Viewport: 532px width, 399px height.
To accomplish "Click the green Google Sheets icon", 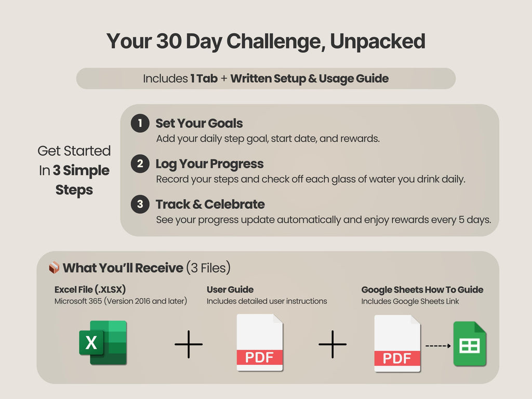I will [469, 344].
